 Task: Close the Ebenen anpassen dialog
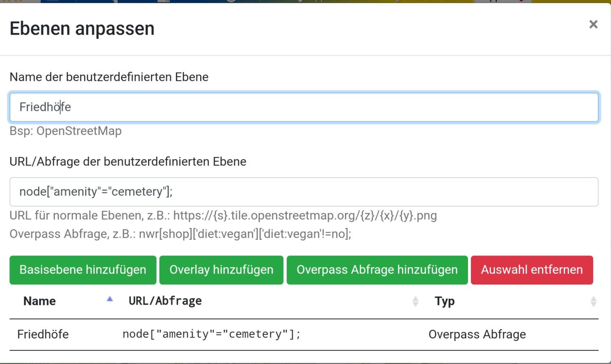593,25
